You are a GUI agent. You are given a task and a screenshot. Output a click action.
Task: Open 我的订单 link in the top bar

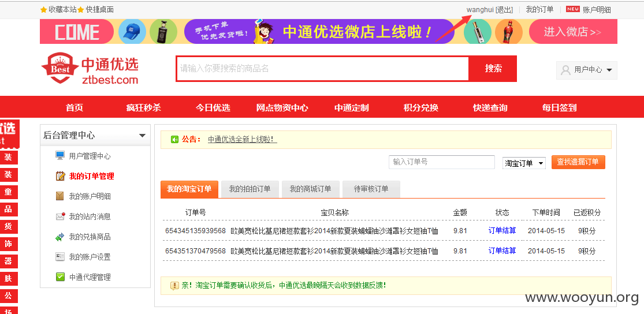click(x=539, y=9)
